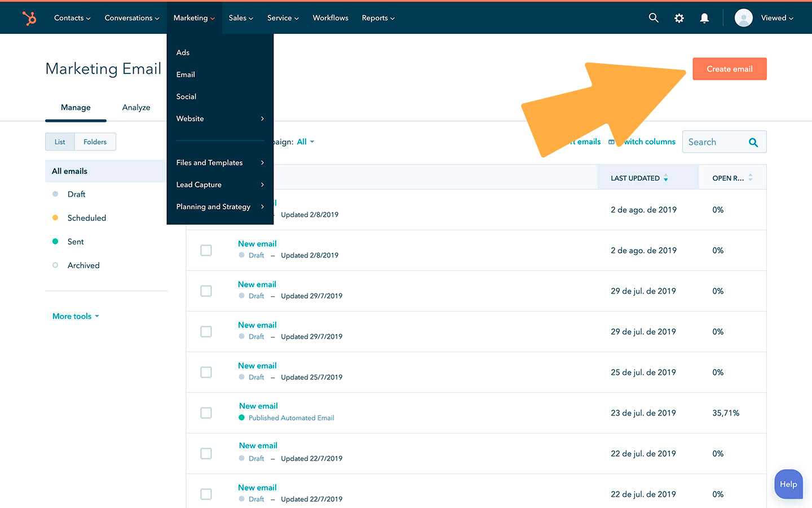Select checkbox for first 29/7/2019 email

pyautogui.click(x=206, y=291)
